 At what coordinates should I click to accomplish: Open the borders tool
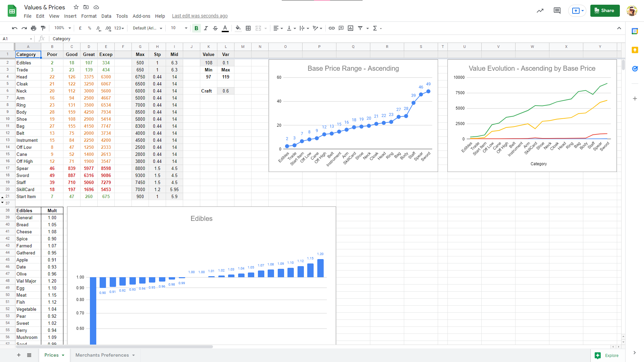248,28
